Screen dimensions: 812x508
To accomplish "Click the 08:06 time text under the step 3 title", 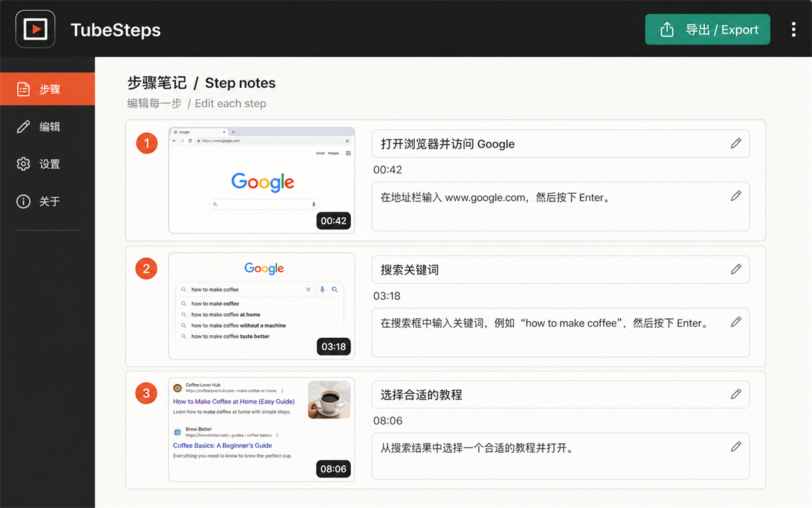I will (388, 420).
